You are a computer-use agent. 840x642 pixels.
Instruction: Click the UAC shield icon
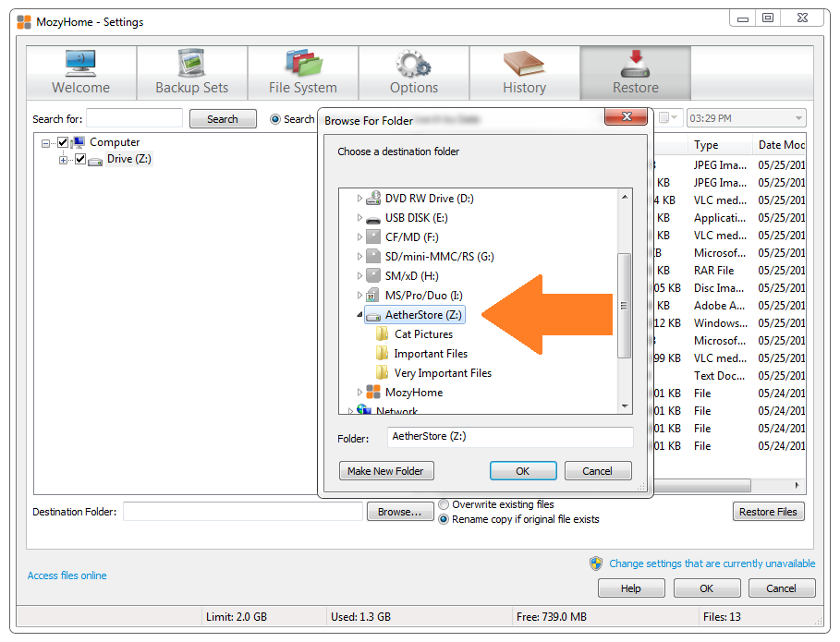tap(596, 563)
